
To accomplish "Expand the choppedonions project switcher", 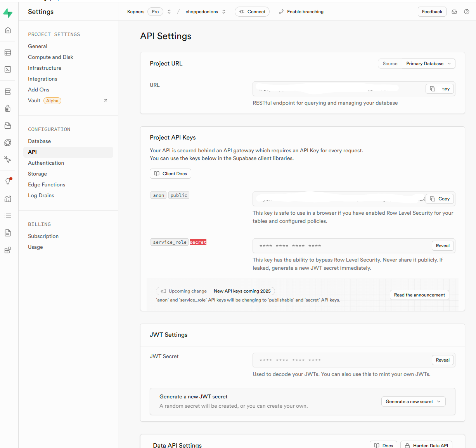I will [x=224, y=12].
